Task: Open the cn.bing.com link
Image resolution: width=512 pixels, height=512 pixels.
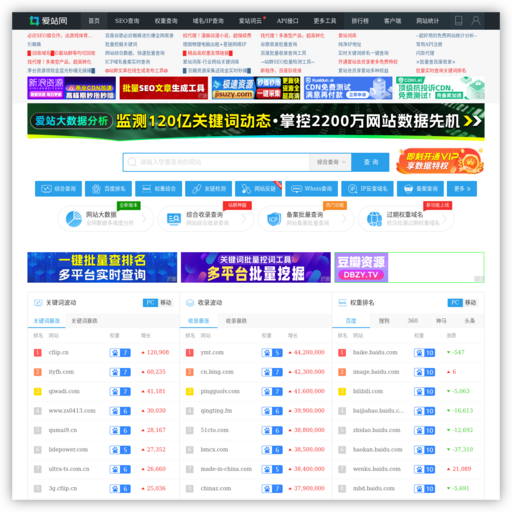Action: coord(217,372)
